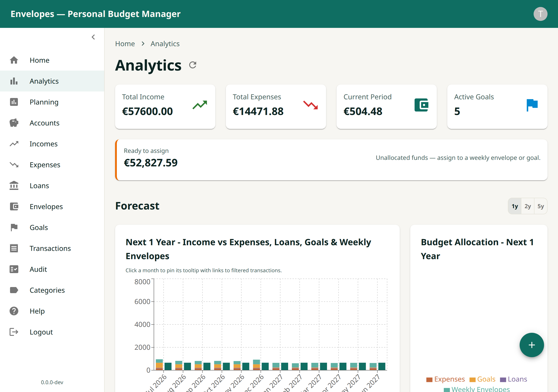This screenshot has width=558, height=392.
Task: Click the floating green plus add button
Action: [x=531, y=345]
